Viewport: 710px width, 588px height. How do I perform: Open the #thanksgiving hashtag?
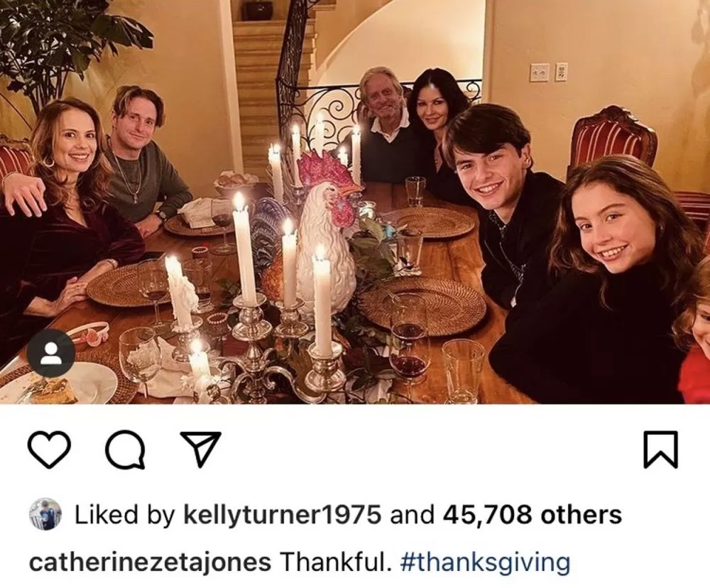point(486,562)
